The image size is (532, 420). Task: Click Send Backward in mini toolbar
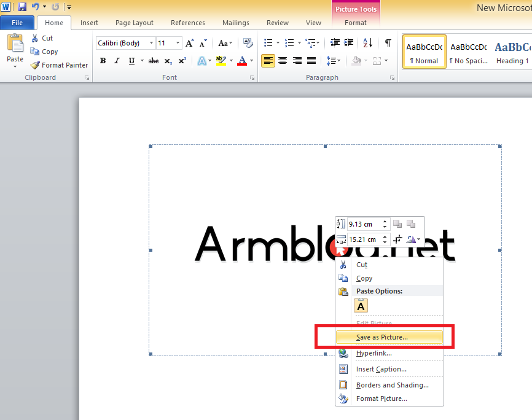click(x=411, y=224)
